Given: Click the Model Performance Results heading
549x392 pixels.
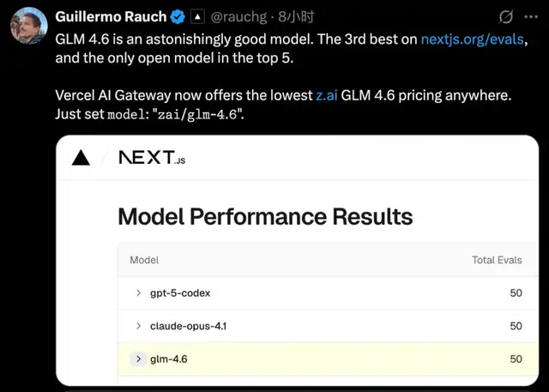Looking at the screenshot, I should (x=265, y=216).
